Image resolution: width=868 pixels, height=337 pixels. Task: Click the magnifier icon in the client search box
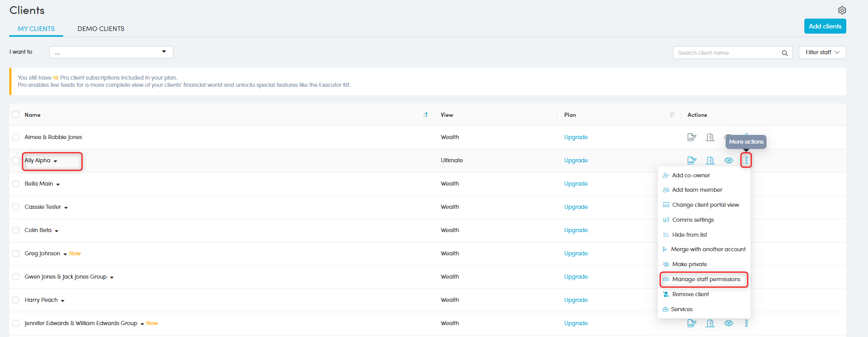tap(785, 53)
